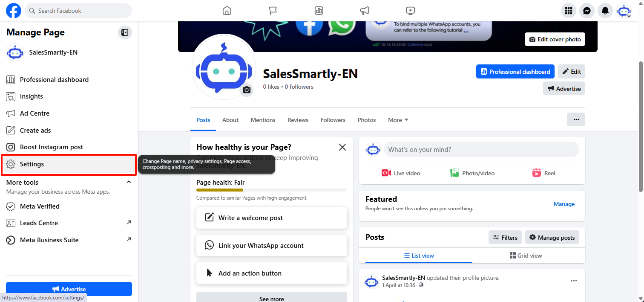Collapse the Manage Page sidebar

125,32
